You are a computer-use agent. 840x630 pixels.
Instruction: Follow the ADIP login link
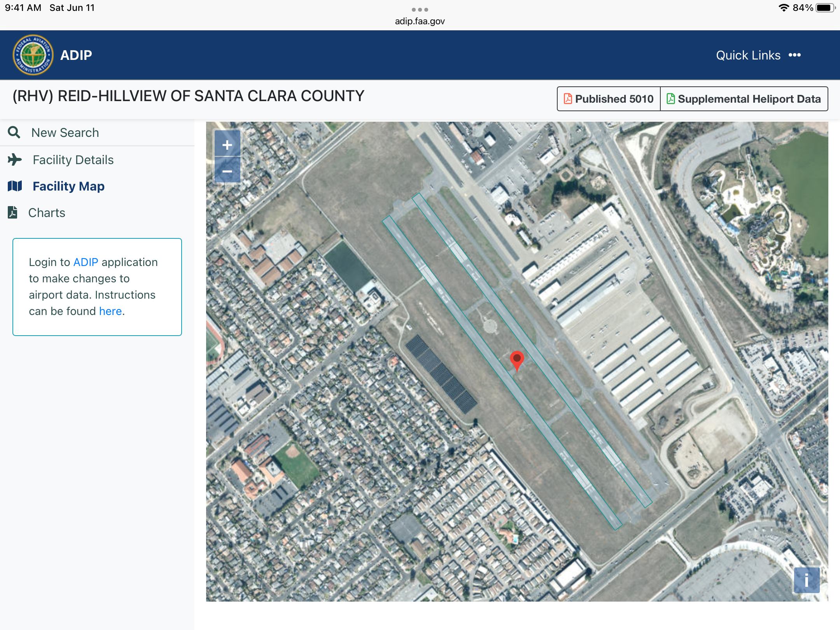coord(86,262)
